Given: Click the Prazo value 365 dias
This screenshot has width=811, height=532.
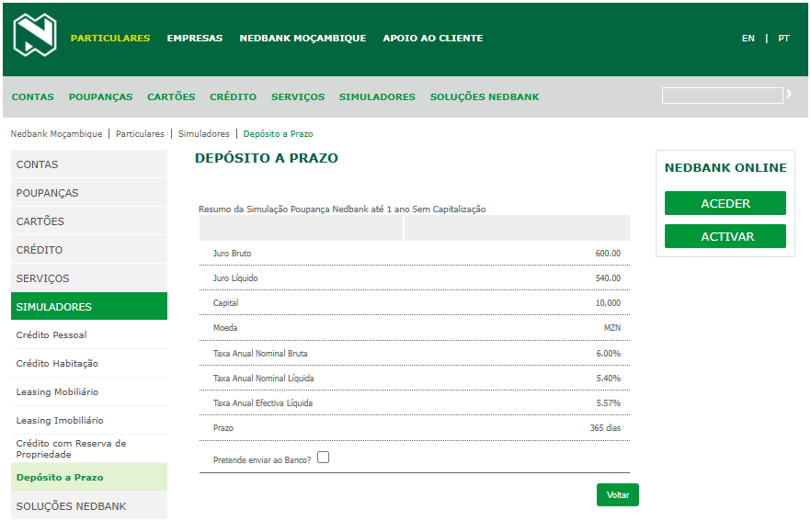Looking at the screenshot, I should (605, 428).
